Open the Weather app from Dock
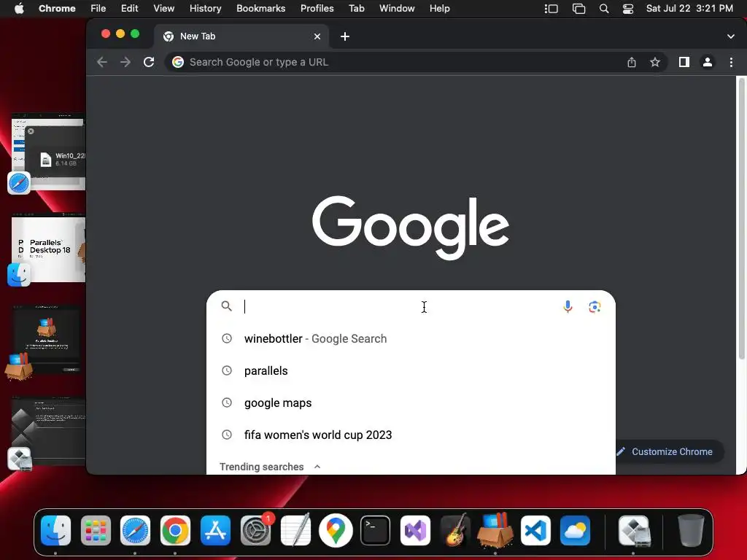Image resolution: width=747 pixels, height=560 pixels. 576,531
